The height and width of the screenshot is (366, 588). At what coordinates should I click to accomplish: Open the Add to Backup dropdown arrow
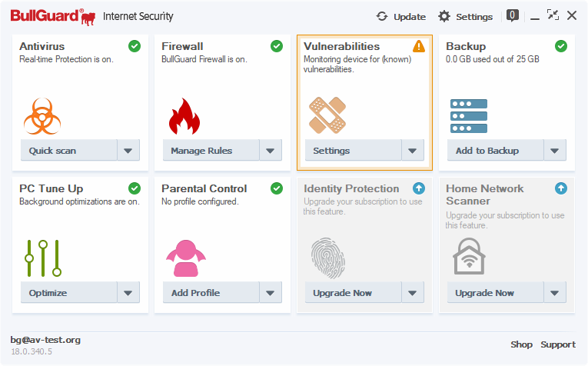coord(555,151)
